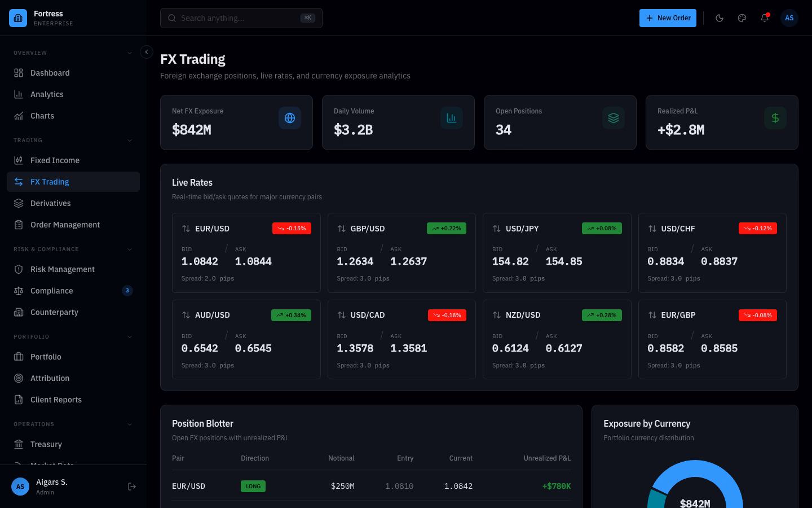812x508 pixels.
Task: Collapse the Operations section chevron
Action: click(x=130, y=424)
